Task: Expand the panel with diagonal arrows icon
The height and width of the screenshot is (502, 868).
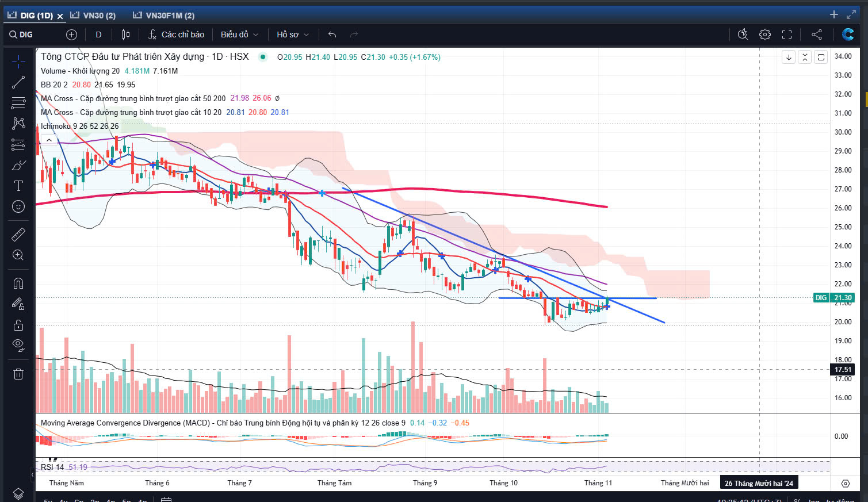Action: pyautogui.click(x=851, y=14)
